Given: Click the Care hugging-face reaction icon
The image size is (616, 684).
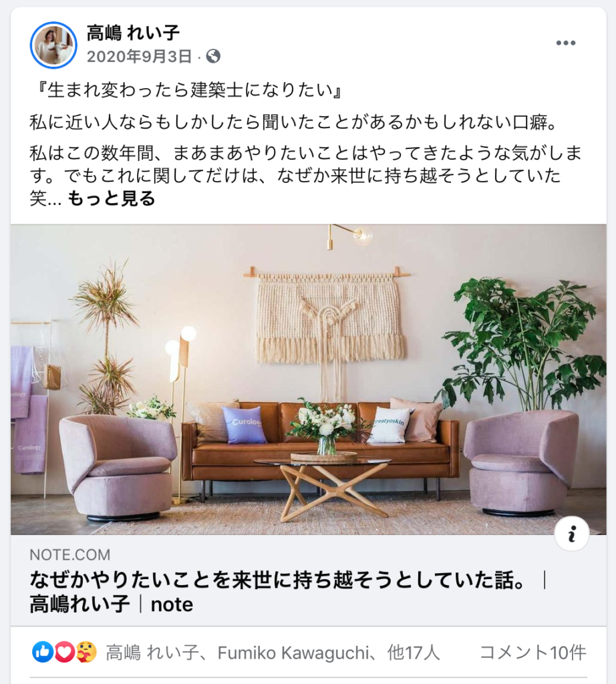Looking at the screenshot, I should point(86,652).
